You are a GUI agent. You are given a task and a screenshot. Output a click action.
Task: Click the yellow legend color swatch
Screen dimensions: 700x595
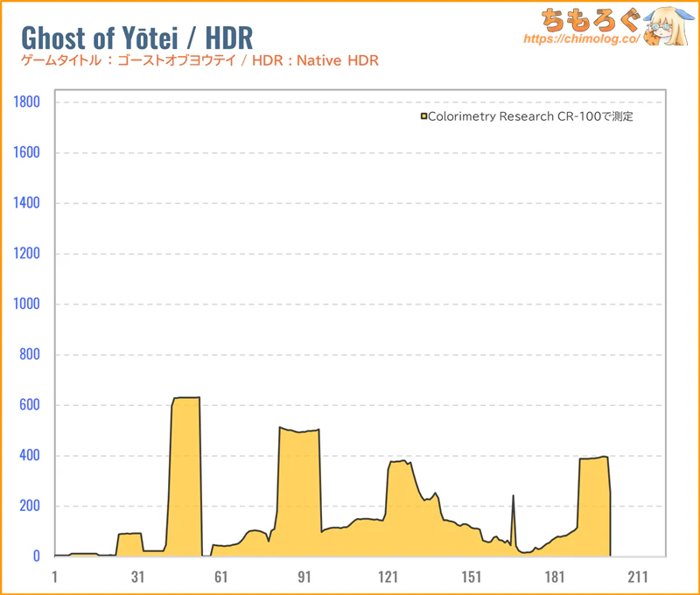pyautogui.click(x=423, y=116)
